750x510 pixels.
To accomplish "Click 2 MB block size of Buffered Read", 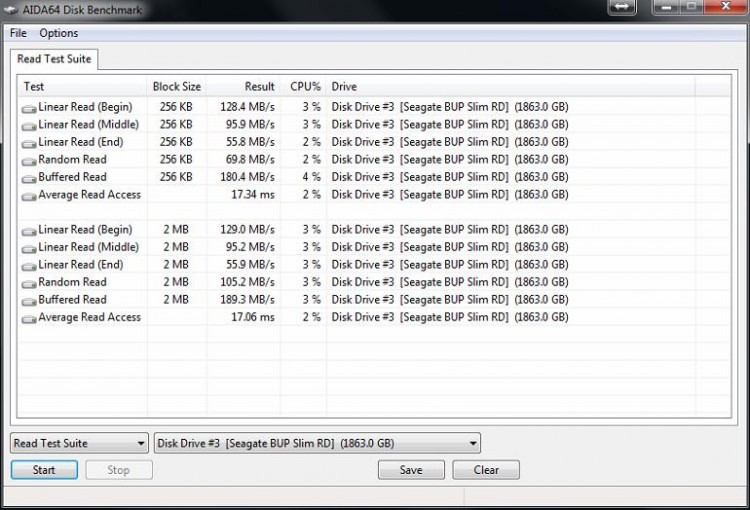I will pos(176,299).
